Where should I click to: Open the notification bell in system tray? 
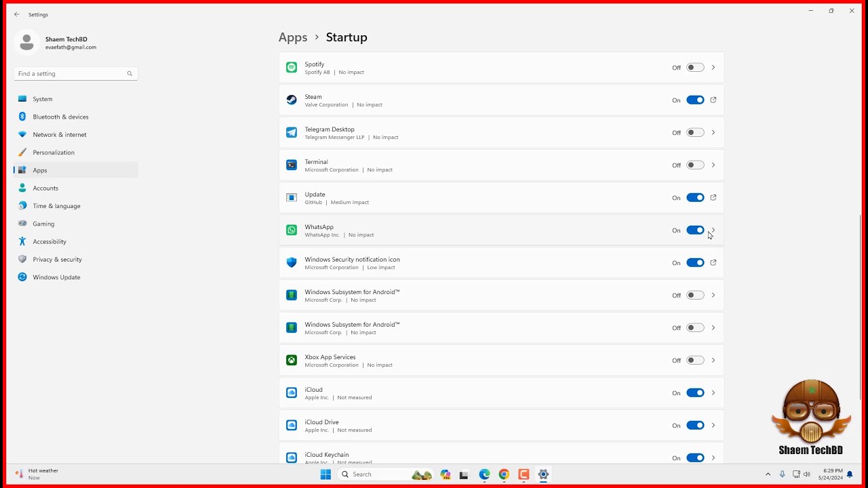[x=850, y=474]
